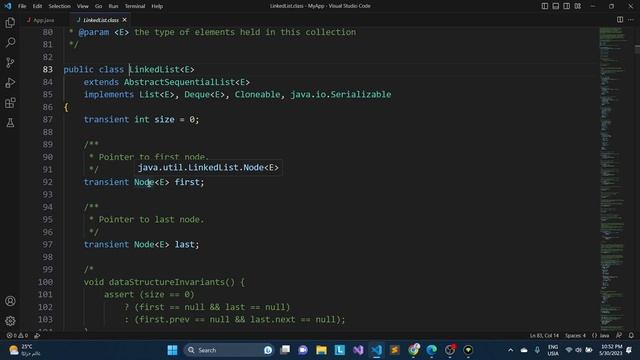Image resolution: width=640 pixels, height=360 pixels.
Task: Open the clock showing 10:32 PM
Action: pos(611,350)
